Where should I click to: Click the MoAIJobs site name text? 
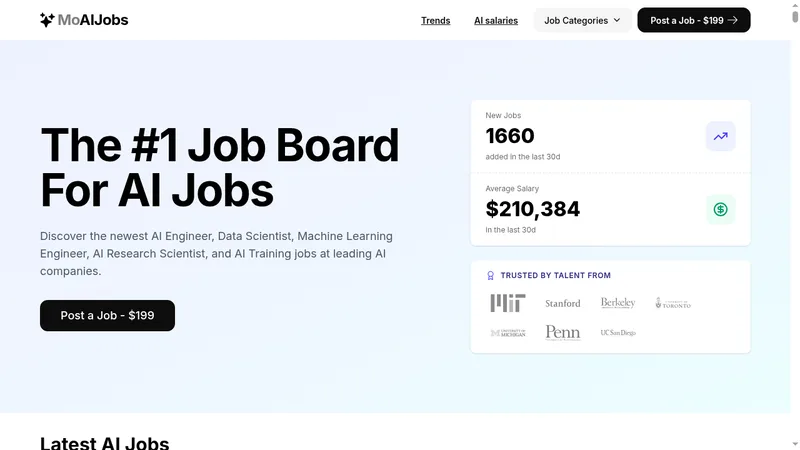(x=93, y=20)
